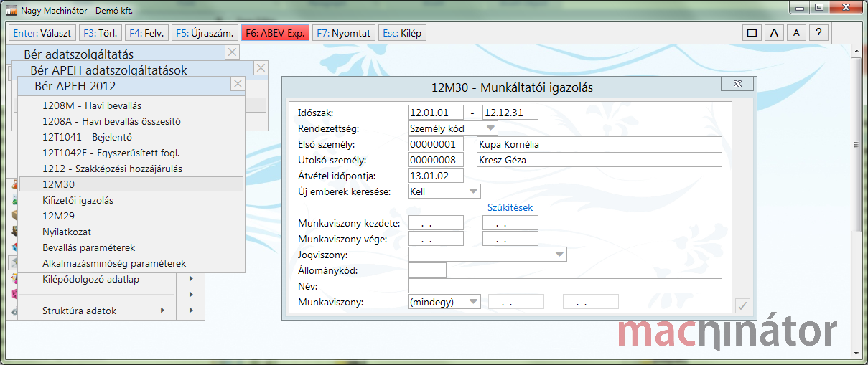Close the Bér APEH adatszolgáltatások panel
The height and width of the screenshot is (365, 868).
point(261,68)
